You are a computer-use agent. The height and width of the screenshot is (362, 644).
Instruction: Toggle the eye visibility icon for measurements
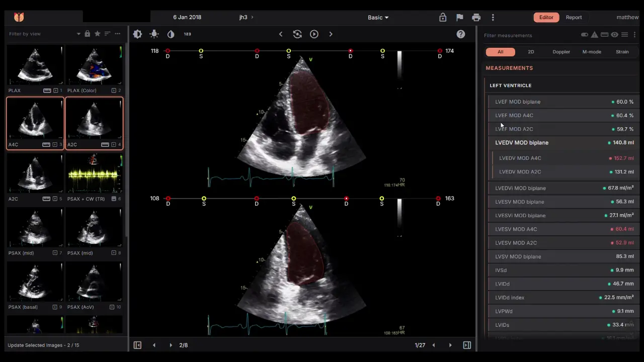(x=614, y=35)
